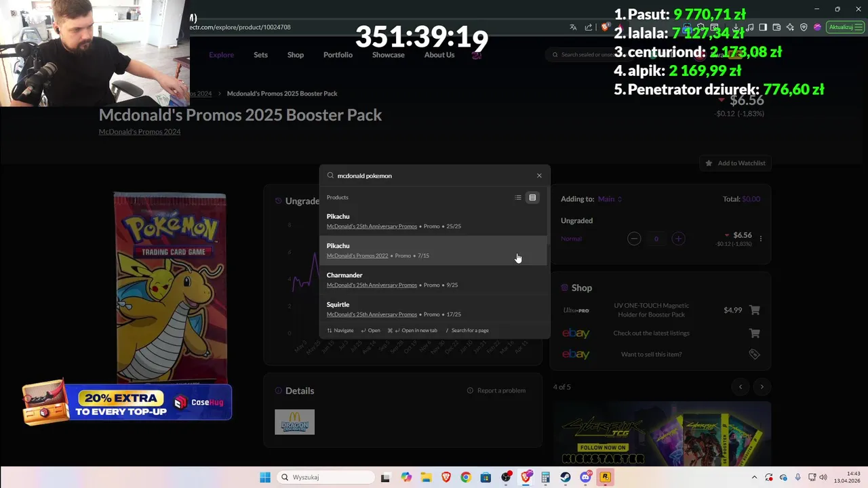868x488 pixels.
Task: Open the Showcase navigation tab
Action: [388, 55]
